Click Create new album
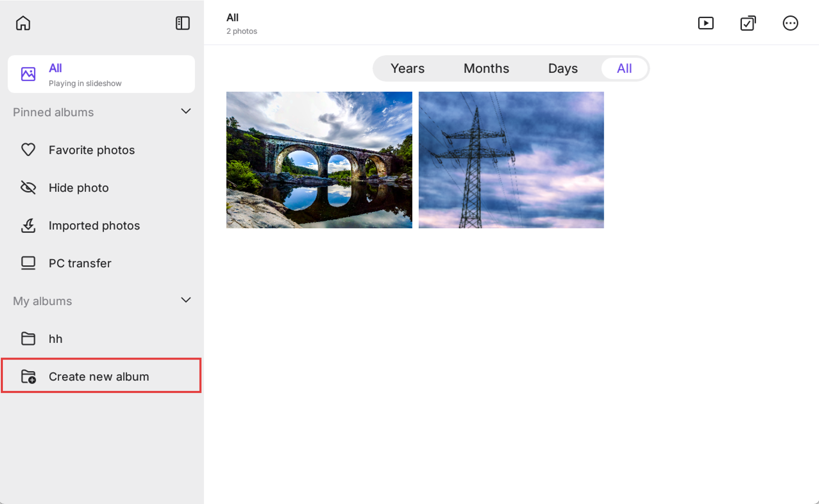Viewport: 819px width, 504px height. click(101, 376)
